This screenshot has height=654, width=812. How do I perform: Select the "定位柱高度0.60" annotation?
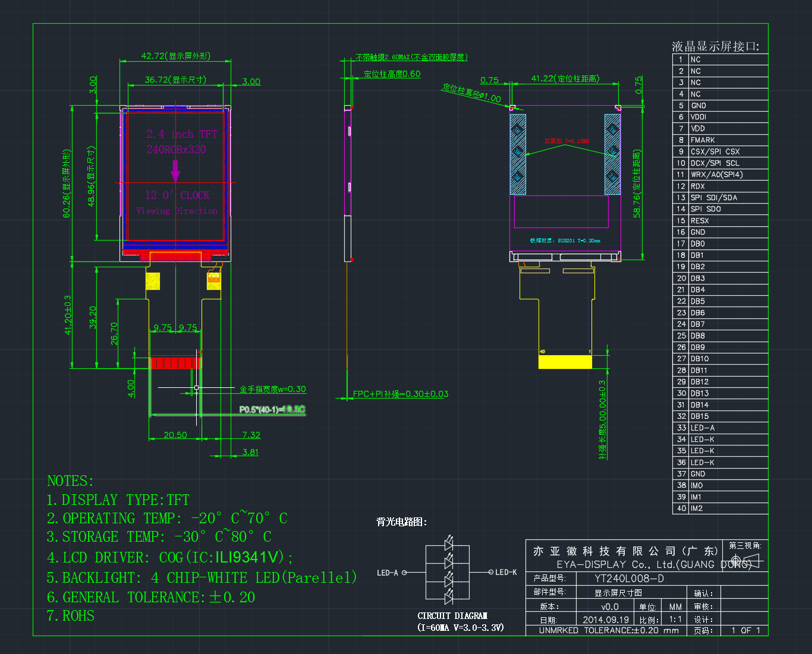(x=392, y=74)
